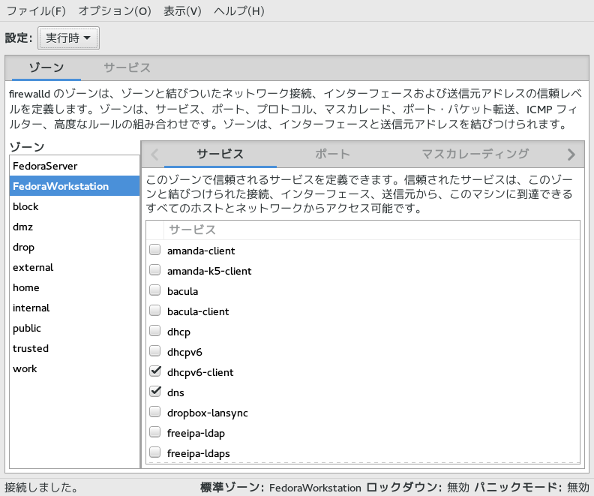The height and width of the screenshot is (496, 594).
Task: Click the 標準ゾーン: FedoraWorkstation status entry
Action: [x=280, y=487]
